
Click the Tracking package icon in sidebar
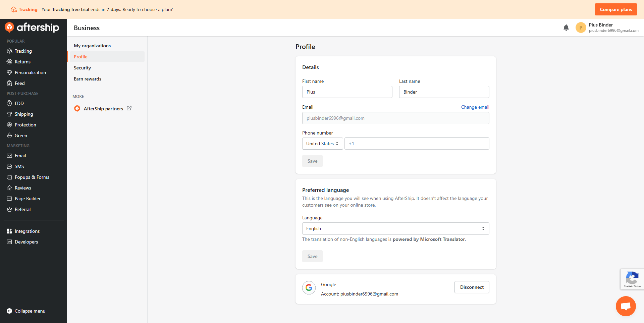(x=9, y=51)
